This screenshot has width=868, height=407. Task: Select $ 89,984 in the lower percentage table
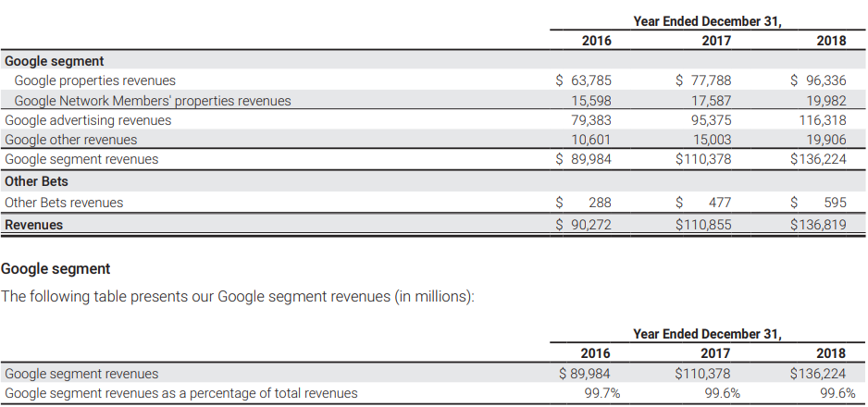click(584, 374)
